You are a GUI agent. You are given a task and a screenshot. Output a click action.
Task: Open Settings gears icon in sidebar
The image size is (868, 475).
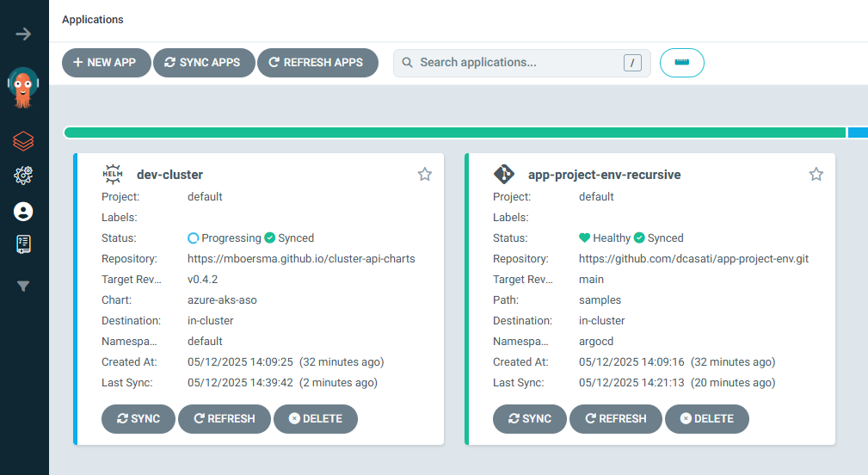[23, 176]
